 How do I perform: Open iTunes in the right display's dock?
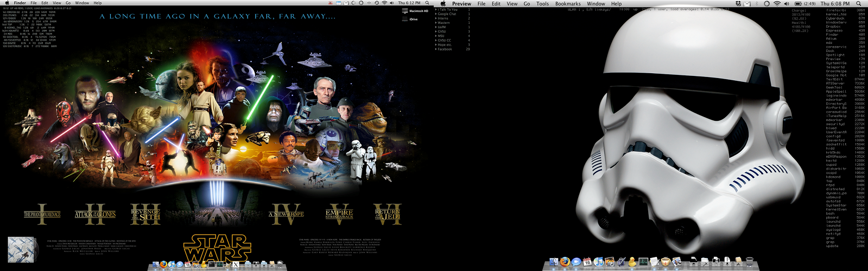tap(598, 262)
